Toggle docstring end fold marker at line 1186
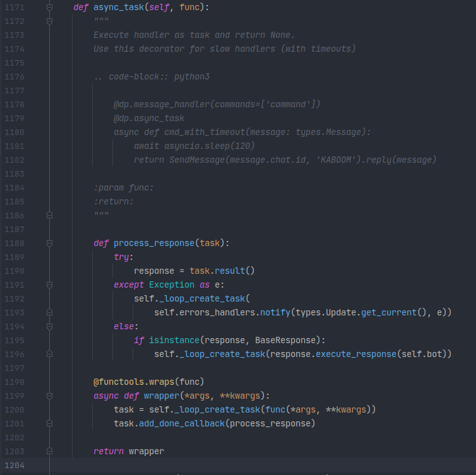The height and width of the screenshot is (475, 476). coord(49,215)
